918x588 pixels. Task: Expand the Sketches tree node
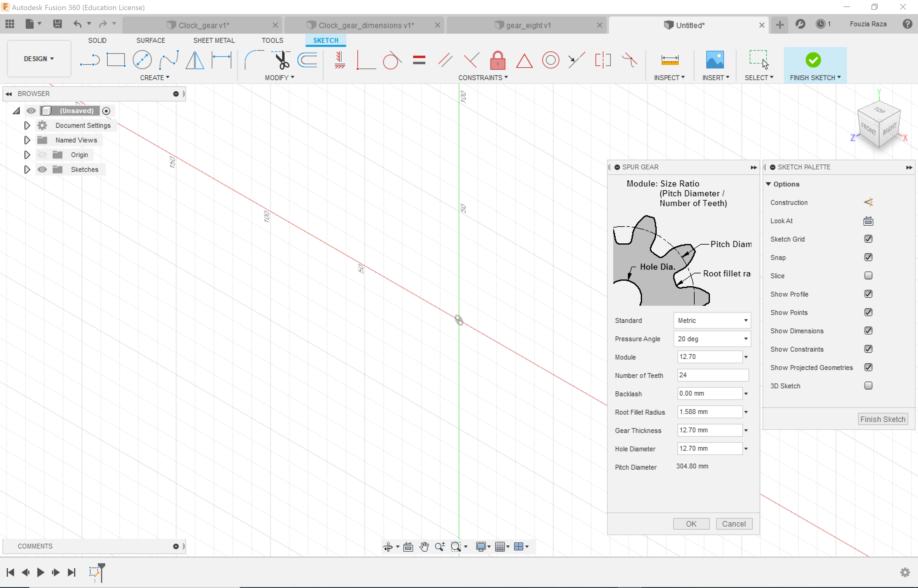27,169
